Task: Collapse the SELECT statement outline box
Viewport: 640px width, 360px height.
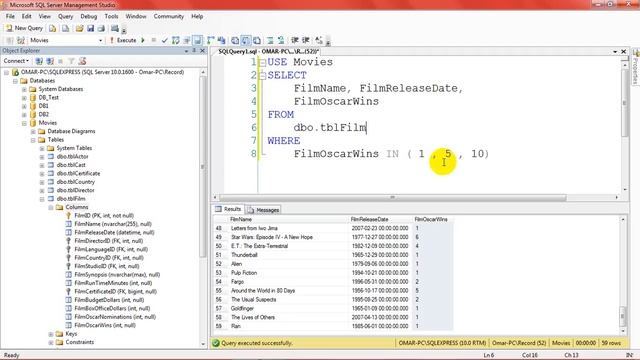Action: (263, 76)
